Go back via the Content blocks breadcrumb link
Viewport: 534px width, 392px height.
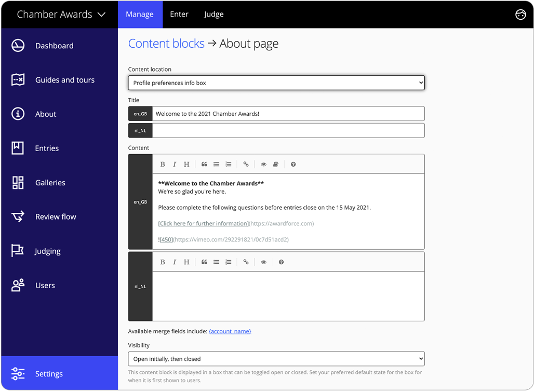pyautogui.click(x=166, y=44)
